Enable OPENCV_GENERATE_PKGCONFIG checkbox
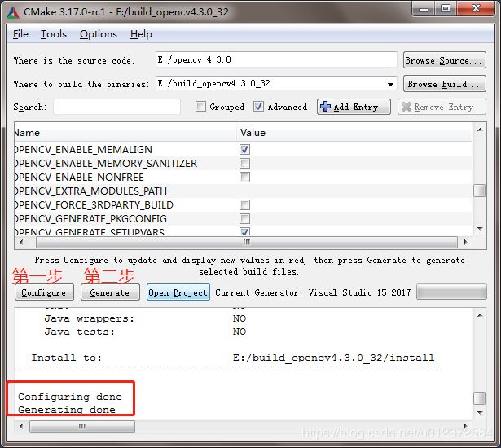501x448 pixels. coord(244,218)
